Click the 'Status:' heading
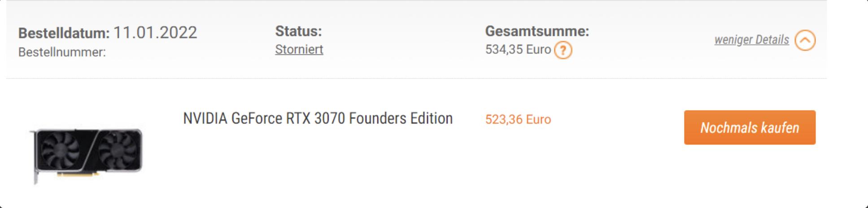The width and height of the screenshot is (868, 208). [x=298, y=31]
